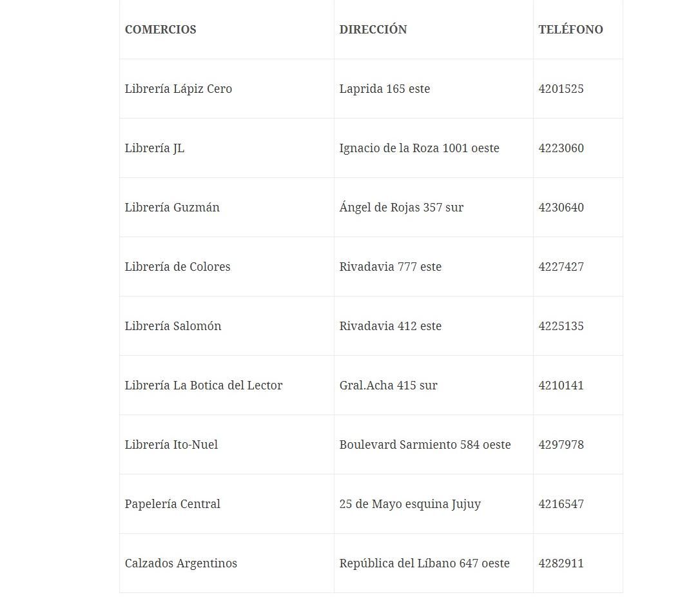Select the Librería Lápiz Cero cell

click(x=179, y=89)
